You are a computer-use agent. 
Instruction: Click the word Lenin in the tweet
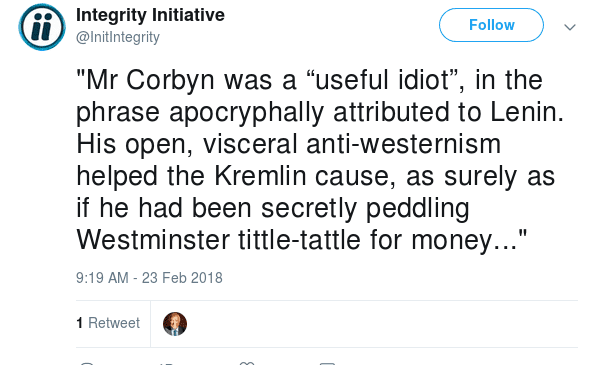pos(527,112)
